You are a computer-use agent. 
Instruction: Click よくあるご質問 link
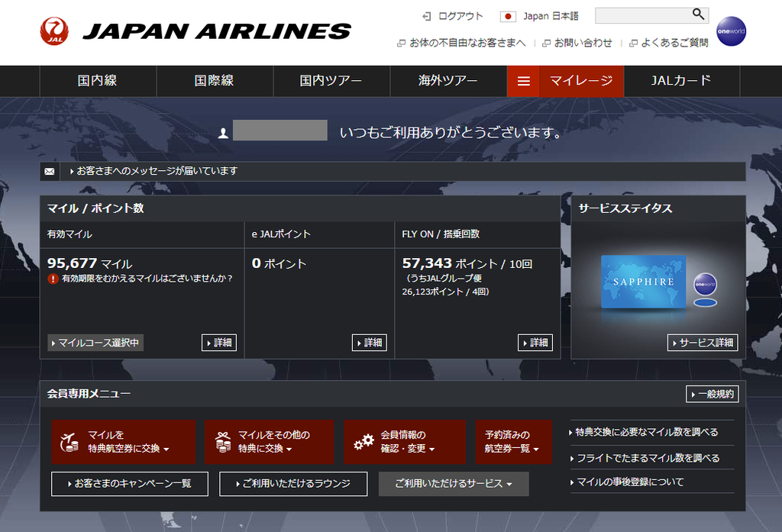click(x=674, y=43)
